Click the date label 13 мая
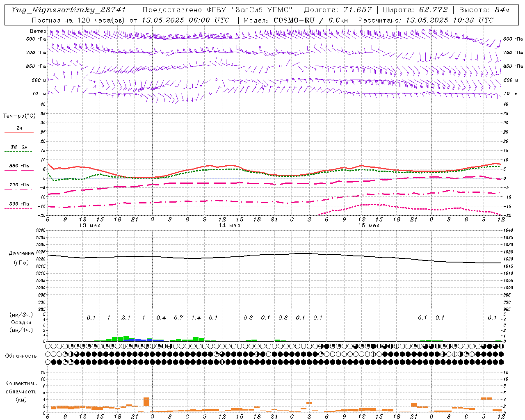The width and height of the screenshot is (525, 420). coord(90,226)
